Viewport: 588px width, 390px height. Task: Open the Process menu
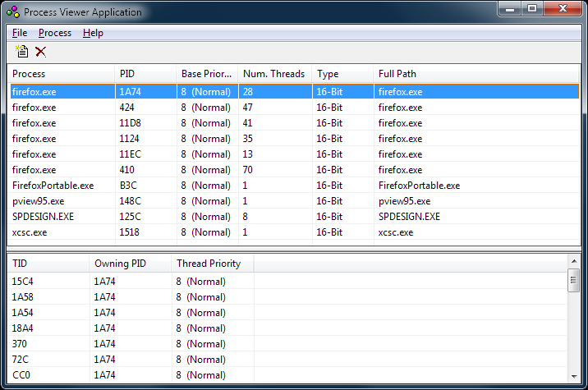(55, 33)
